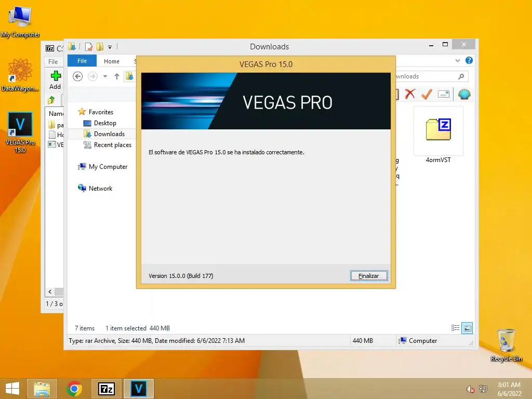This screenshot has width=532, height=399.
Task: Click the 7-Zip horizontal scrollbar left arrow
Action: click(x=50, y=292)
